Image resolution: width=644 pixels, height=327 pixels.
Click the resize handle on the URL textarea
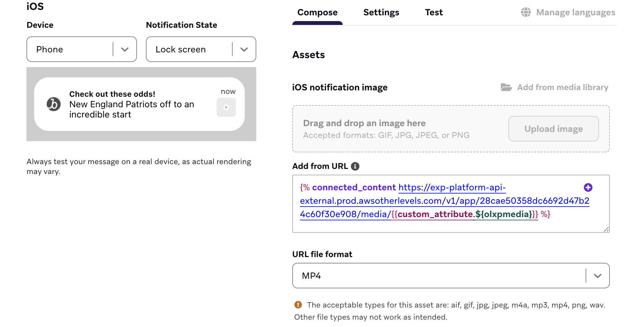[607, 229]
